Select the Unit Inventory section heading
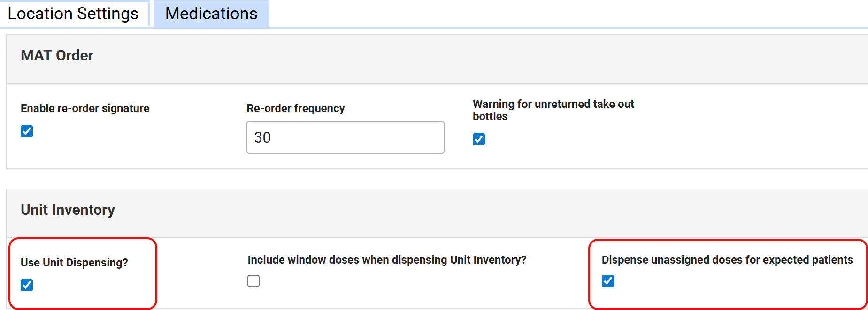868x310 pixels. pyautogui.click(x=68, y=210)
